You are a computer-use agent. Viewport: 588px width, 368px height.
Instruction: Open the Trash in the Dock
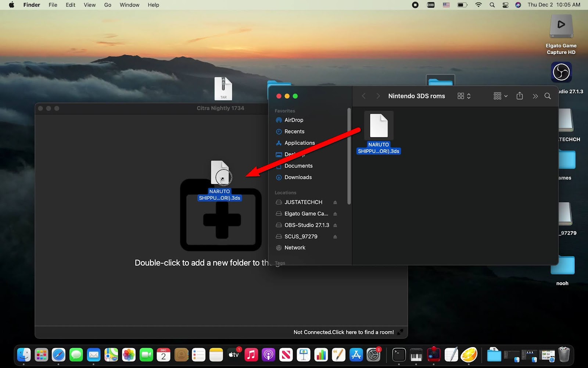click(x=564, y=355)
